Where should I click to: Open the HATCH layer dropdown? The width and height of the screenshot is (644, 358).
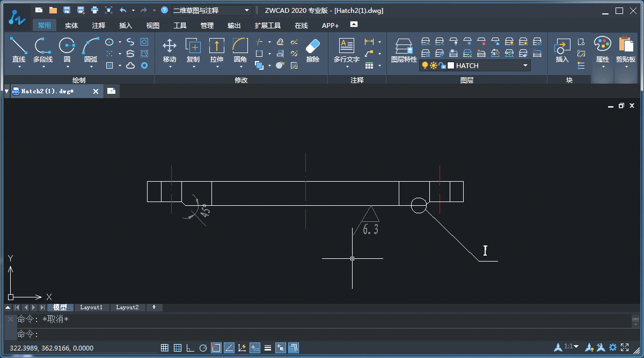click(x=525, y=65)
